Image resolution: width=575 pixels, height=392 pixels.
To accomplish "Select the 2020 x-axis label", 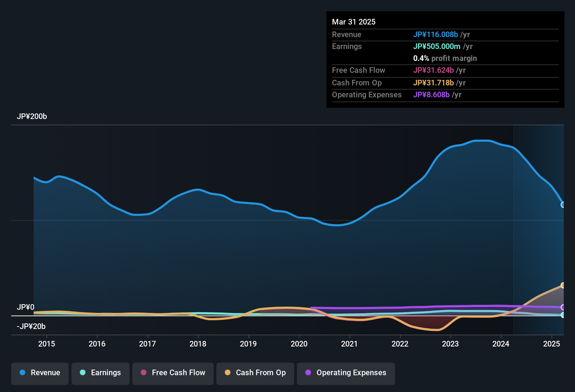I will coord(299,344).
